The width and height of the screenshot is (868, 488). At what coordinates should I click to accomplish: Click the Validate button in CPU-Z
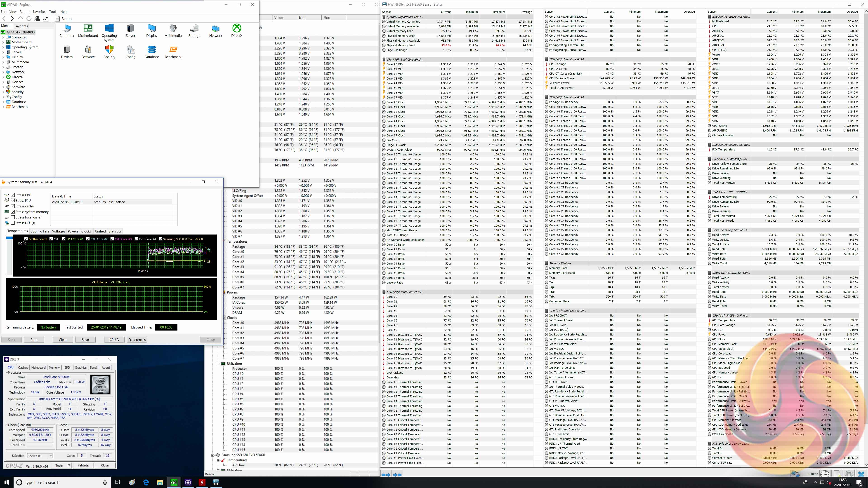(x=83, y=465)
